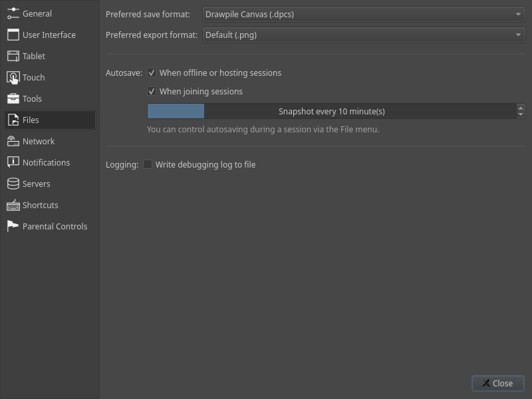532x399 pixels.
Task: Open the Notifications settings icon
Action: click(13, 162)
